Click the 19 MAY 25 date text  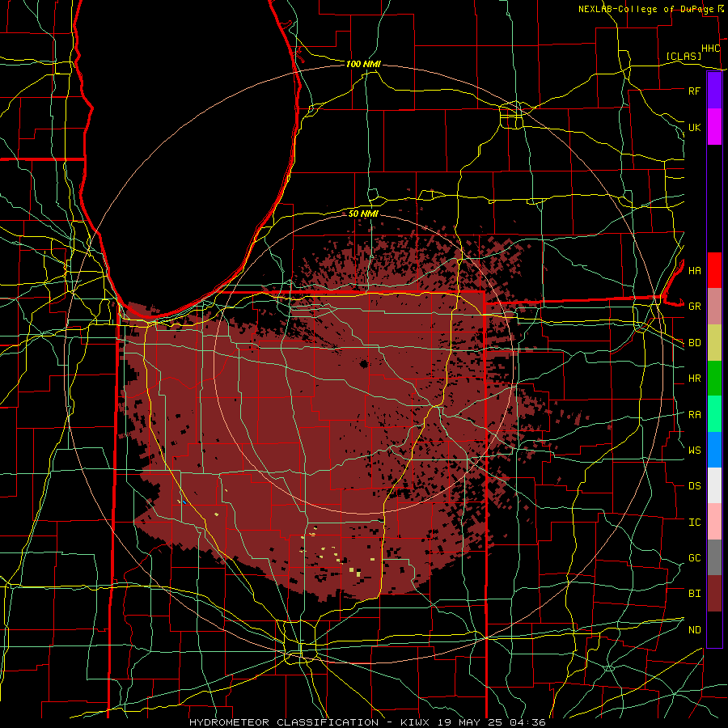click(469, 722)
